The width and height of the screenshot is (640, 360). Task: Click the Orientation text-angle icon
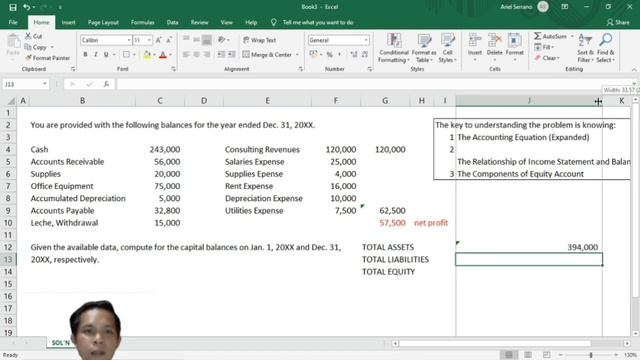pyautogui.click(x=222, y=40)
